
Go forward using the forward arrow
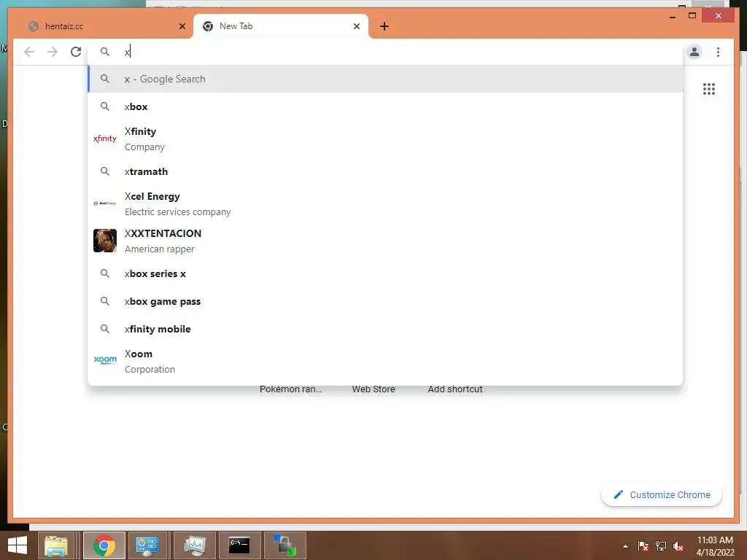point(53,52)
